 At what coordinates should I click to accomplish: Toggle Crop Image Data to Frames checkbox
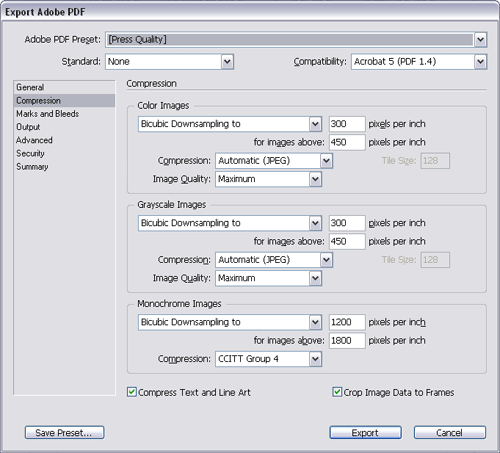point(337,392)
